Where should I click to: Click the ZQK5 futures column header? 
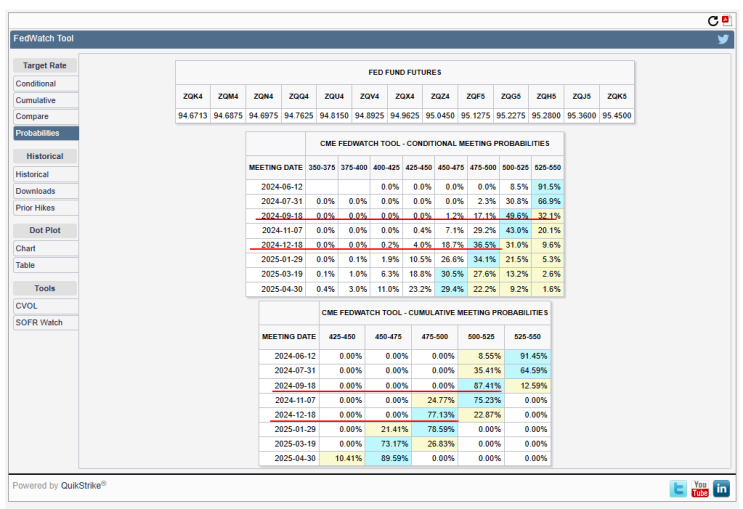617,96
